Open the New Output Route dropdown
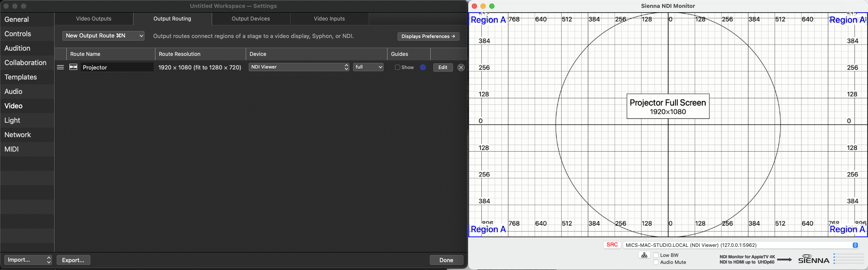868x270 pixels. 103,36
